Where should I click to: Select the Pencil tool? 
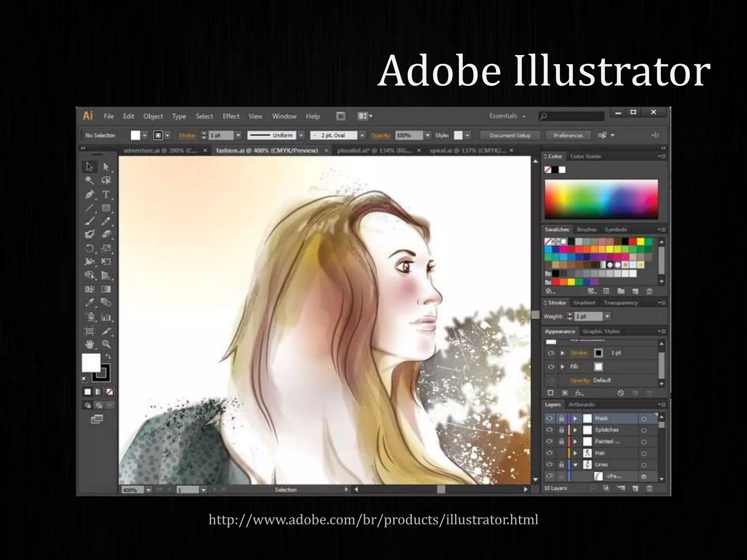pos(106,221)
